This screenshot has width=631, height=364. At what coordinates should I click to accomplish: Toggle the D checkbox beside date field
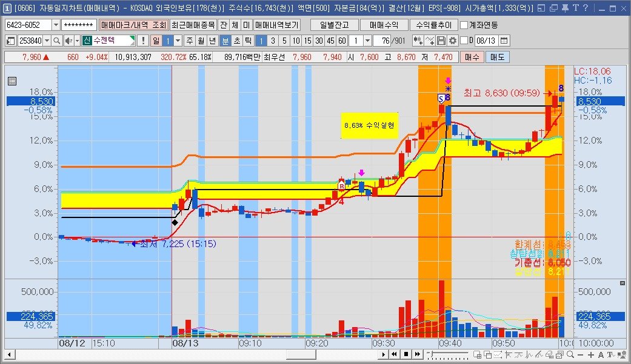[465, 41]
